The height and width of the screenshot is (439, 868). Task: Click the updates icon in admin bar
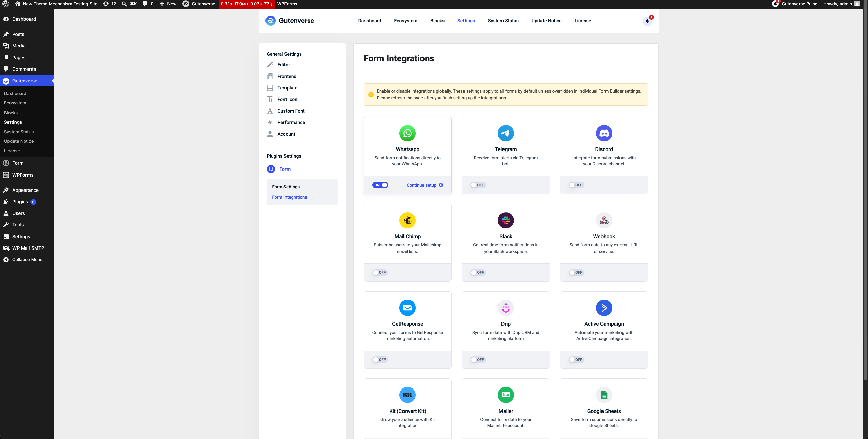pos(106,4)
